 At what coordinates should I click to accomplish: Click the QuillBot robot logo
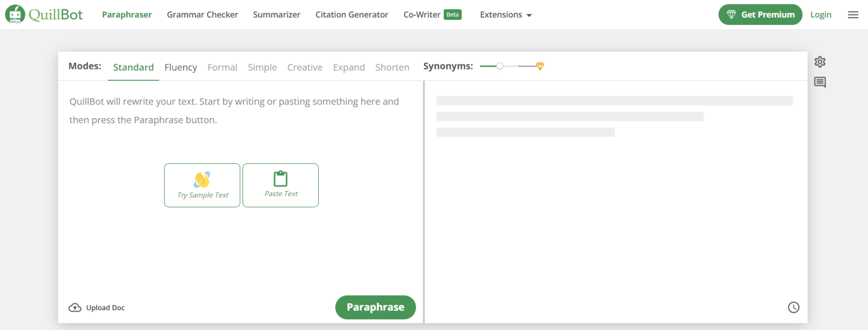coord(15,15)
